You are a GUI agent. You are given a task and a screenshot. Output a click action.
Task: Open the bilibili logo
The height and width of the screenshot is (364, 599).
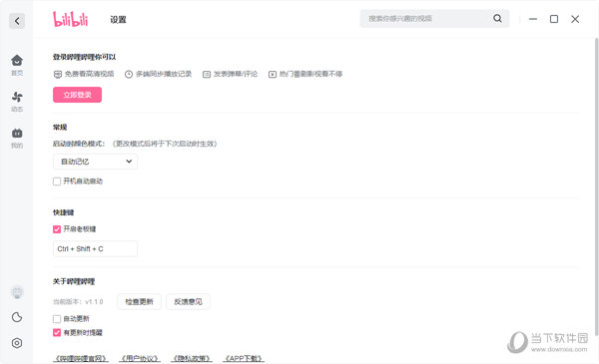[70, 19]
